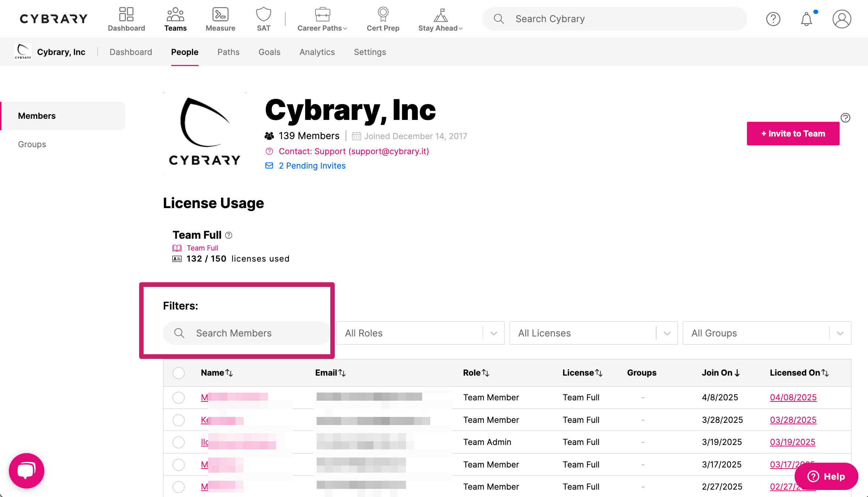868x497 pixels.
Task: Click the Cybrary, Inc team logo in subnav
Action: pyautogui.click(x=23, y=52)
